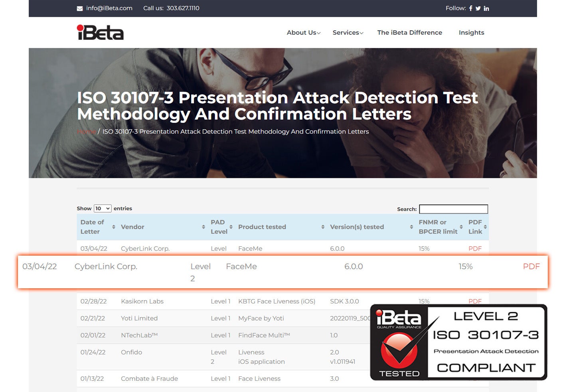Click the table Search input field
Viewport: 561px width, 392px height.
pos(453,209)
